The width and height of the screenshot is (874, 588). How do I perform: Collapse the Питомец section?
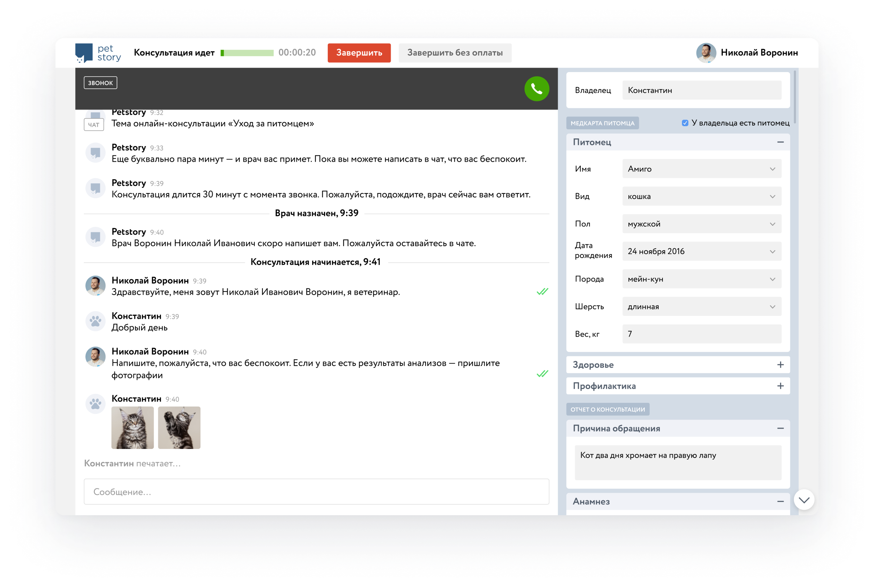point(780,142)
